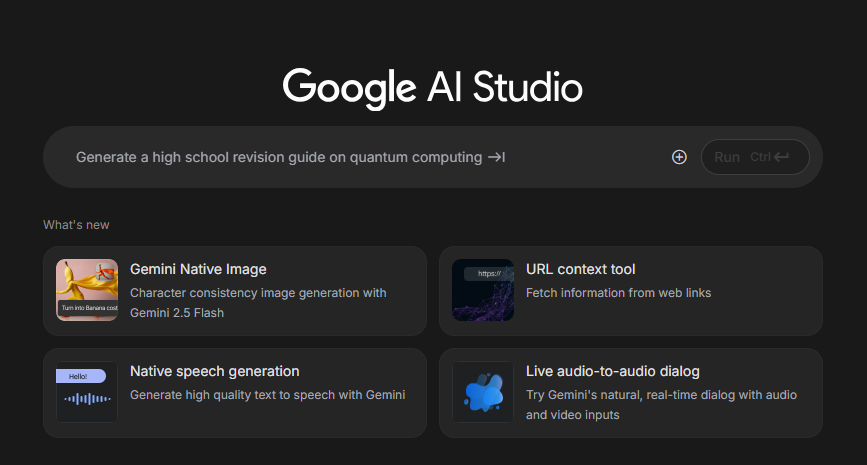The image size is (867, 465).
Task: Click the Google AI Studio heading
Action: click(x=432, y=87)
